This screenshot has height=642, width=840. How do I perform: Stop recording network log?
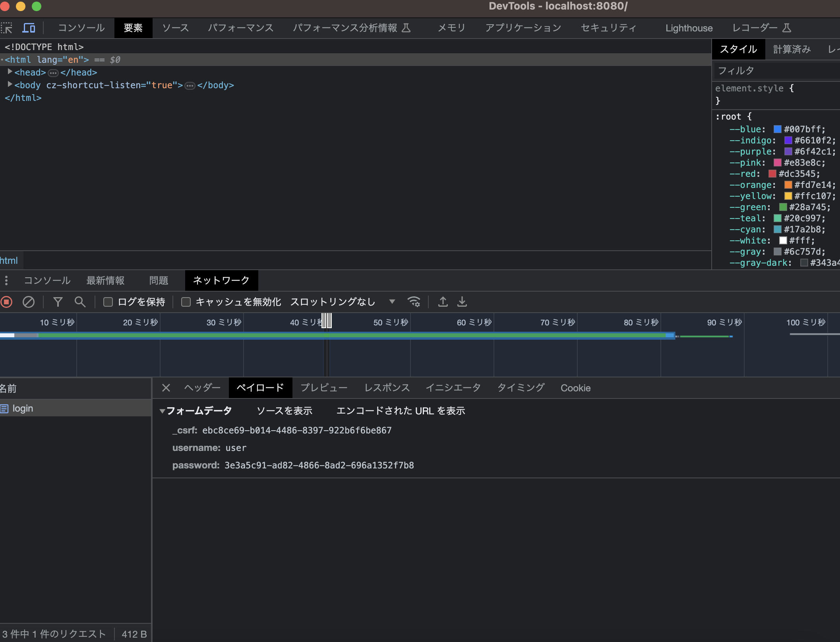6,302
